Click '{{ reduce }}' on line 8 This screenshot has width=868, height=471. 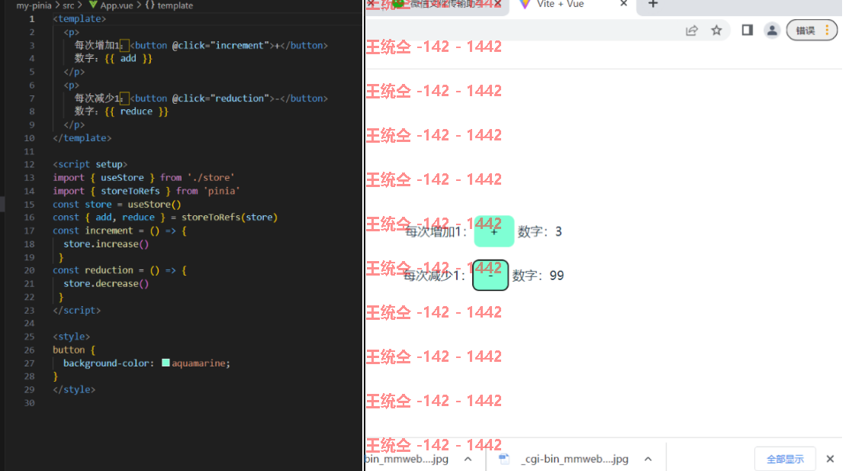pyautogui.click(x=137, y=111)
